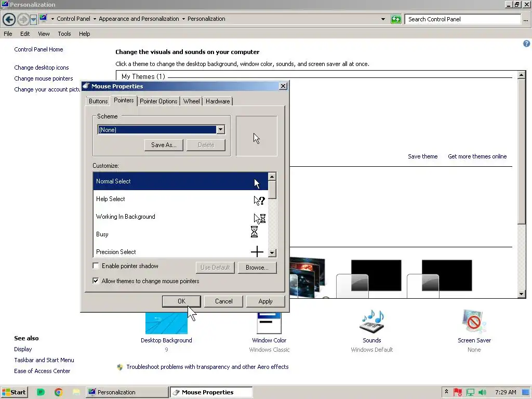Click the Working In Background cursor icon
The height and width of the screenshot is (399, 532).
coord(260,218)
